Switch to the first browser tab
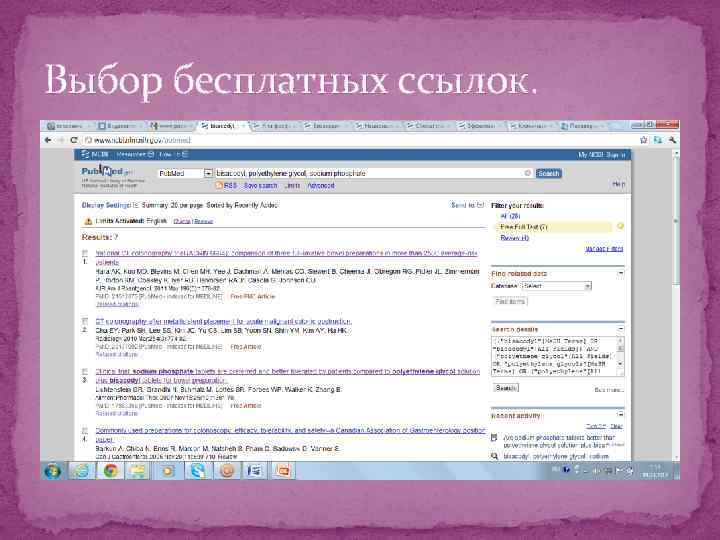720x540 pixels. 69,126
